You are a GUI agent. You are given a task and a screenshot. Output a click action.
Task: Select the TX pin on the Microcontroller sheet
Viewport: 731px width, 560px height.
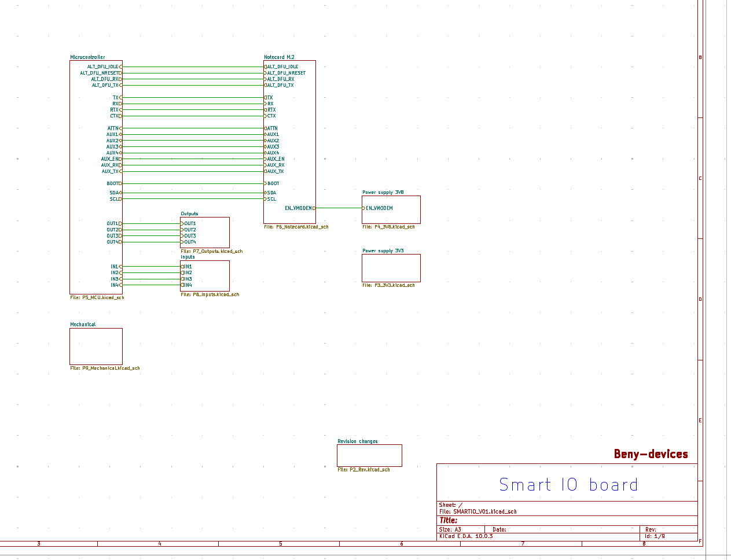(x=116, y=98)
